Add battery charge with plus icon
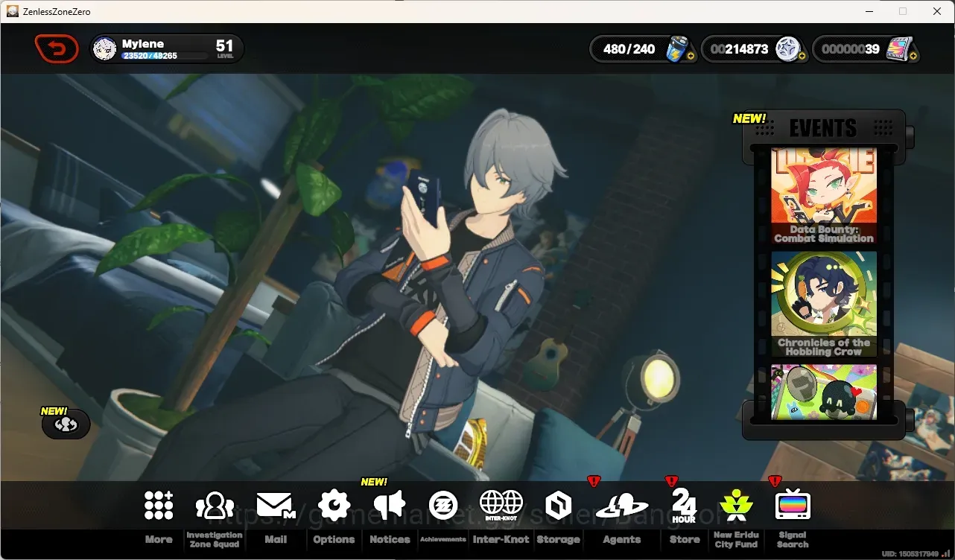955x560 pixels. pyautogui.click(x=691, y=56)
